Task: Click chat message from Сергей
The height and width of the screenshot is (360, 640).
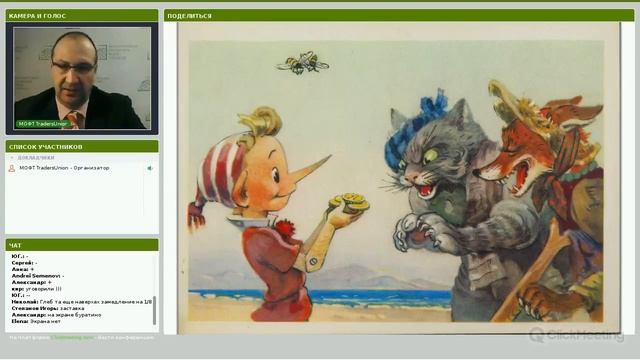Action: point(24,263)
